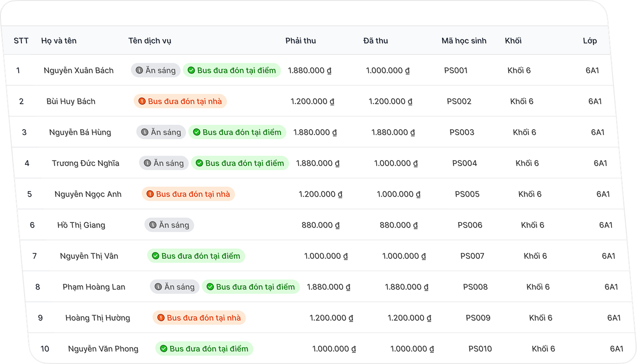Click the green check icon in Nguyễn Xuân Bách's bus tag
This screenshot has height=364, width=637.
pos(191,71)
